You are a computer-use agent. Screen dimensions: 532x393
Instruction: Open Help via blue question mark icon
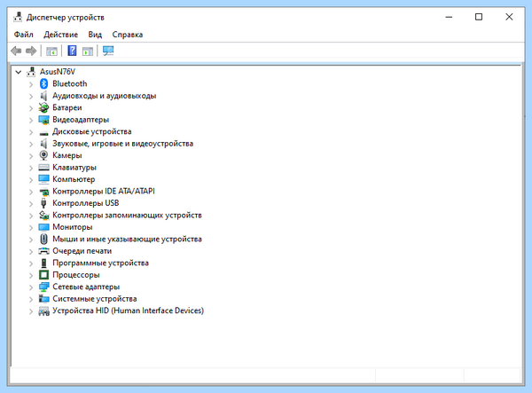(72, 51)
